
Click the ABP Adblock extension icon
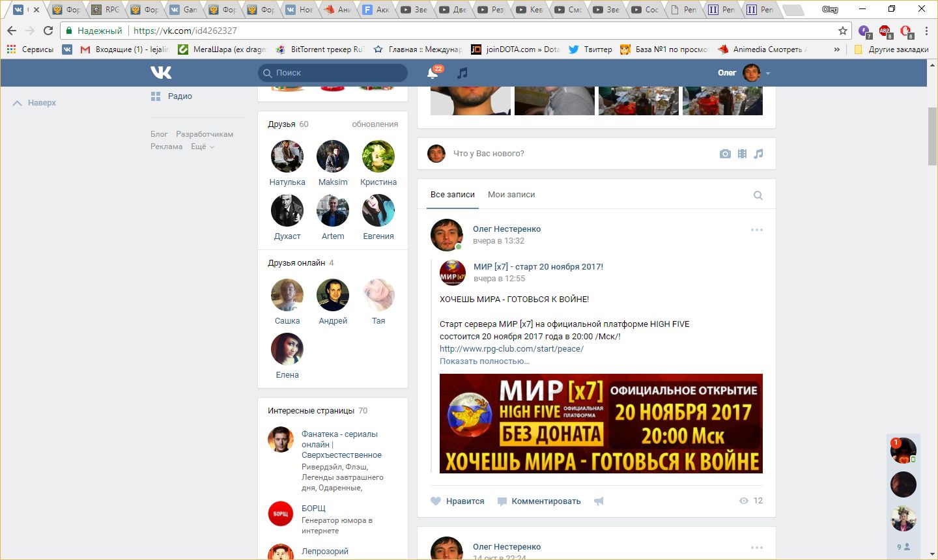pyautogui.click(x=885, y=31)
